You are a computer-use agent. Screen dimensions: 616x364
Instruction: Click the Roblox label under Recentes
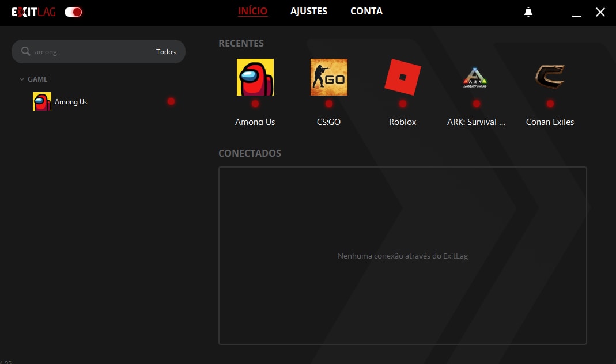(402, 122)
